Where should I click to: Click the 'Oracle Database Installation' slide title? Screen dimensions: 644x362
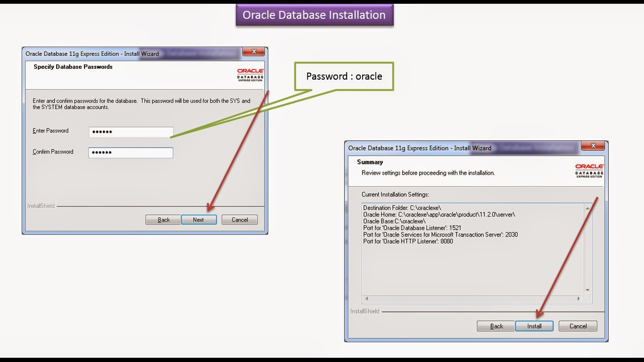point(314,15)
